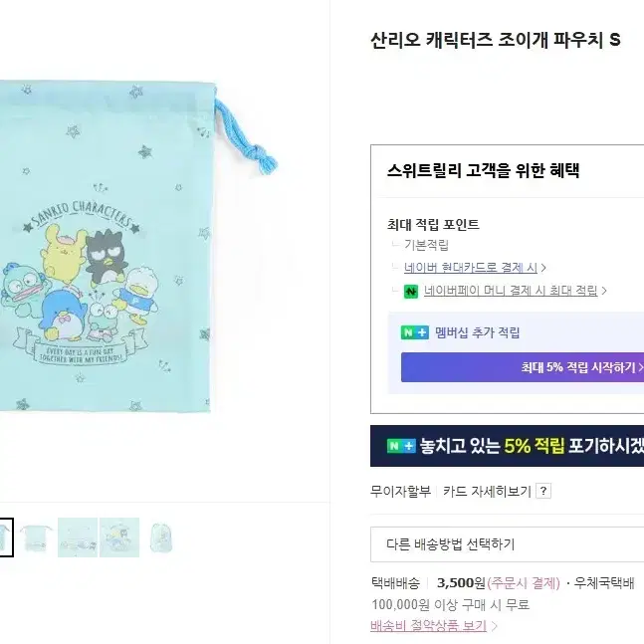Viewport: 644px width, 644px height.
Task: Select the first selected pouch thumbnail
Action: pyautogui.click(x=6, y=537)
